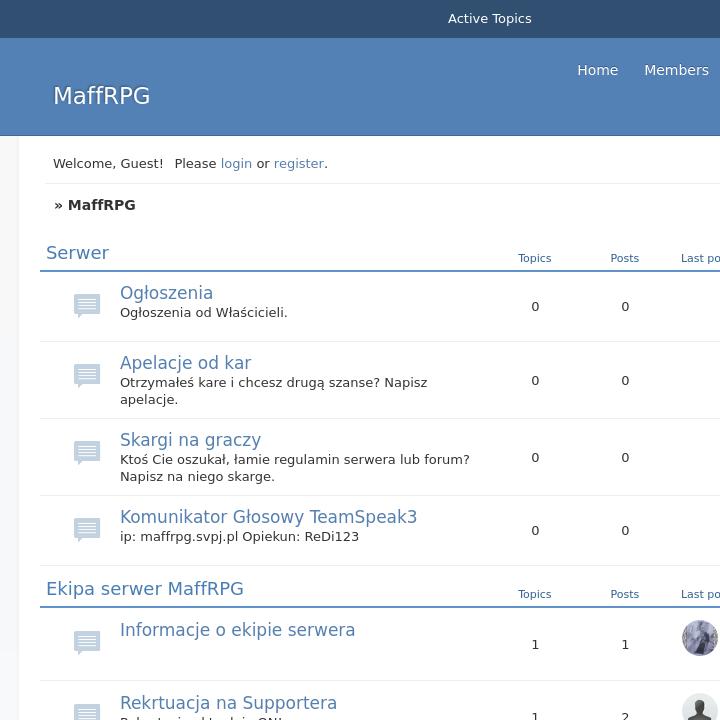Click the Ogłoszenia board speech-bubble icon

pyautogui.click(x=87, y=305)
